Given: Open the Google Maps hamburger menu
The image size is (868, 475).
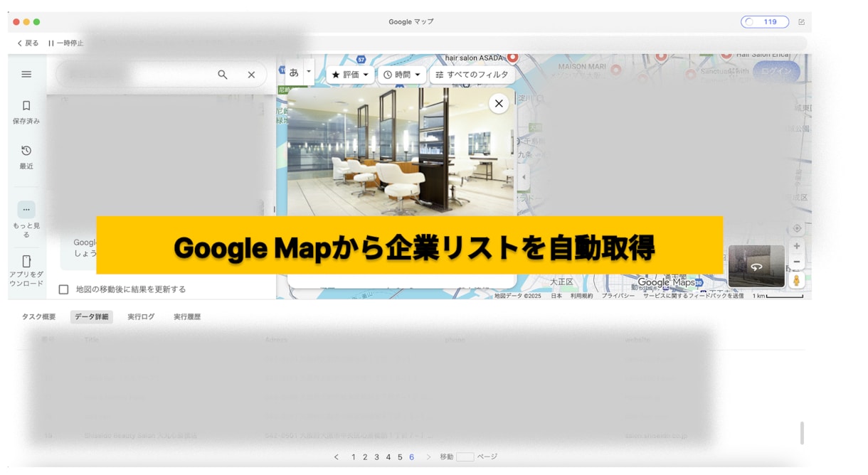Looking at the screenshot, I should 26,74.
